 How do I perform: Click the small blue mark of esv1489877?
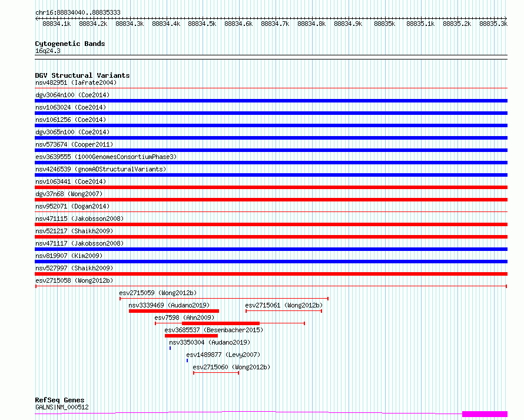(x=187, y=361)
